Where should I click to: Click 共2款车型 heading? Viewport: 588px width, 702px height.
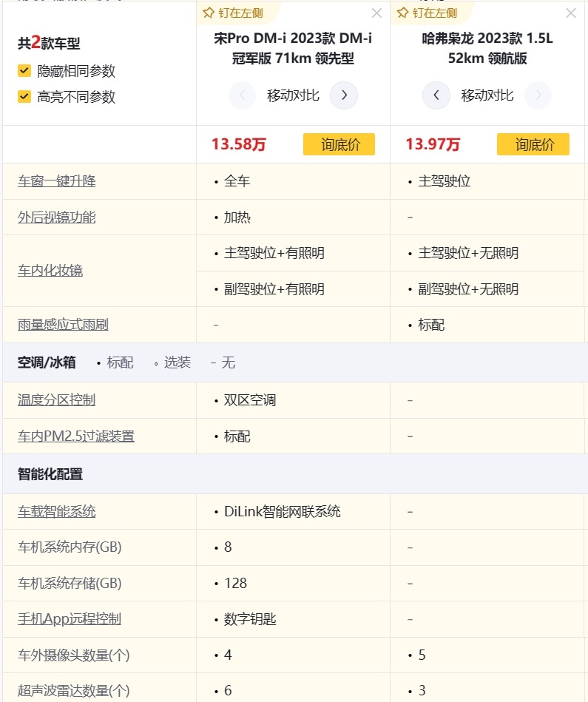point(49,43)
